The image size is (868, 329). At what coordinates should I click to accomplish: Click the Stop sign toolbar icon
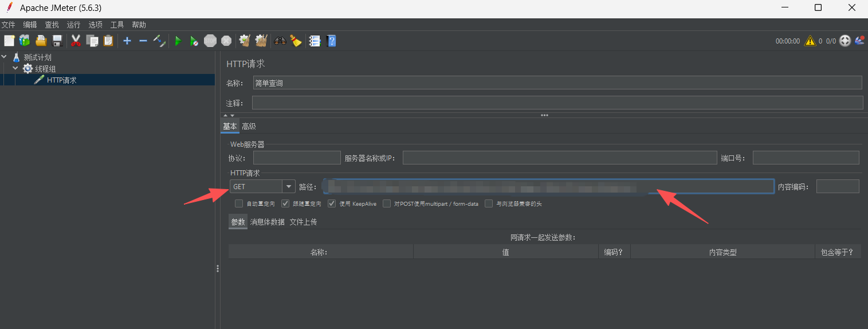[210, 41]
